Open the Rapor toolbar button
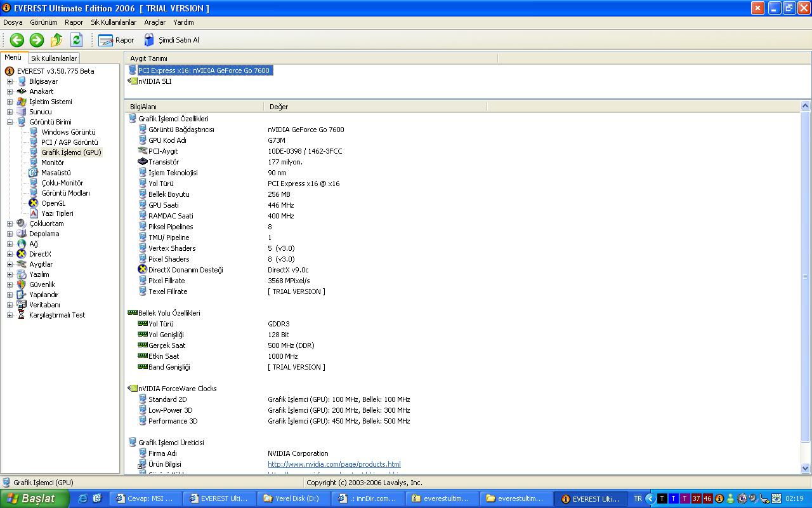This screenshot has height=508, width=812. point(116,40)
